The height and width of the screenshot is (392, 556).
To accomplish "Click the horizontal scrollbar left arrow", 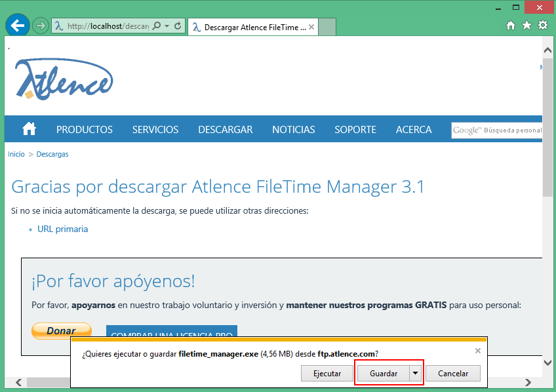I will (x=19, y=382).
